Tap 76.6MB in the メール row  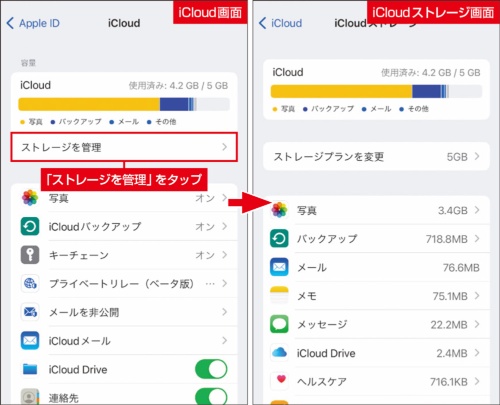tap(461, 267)
